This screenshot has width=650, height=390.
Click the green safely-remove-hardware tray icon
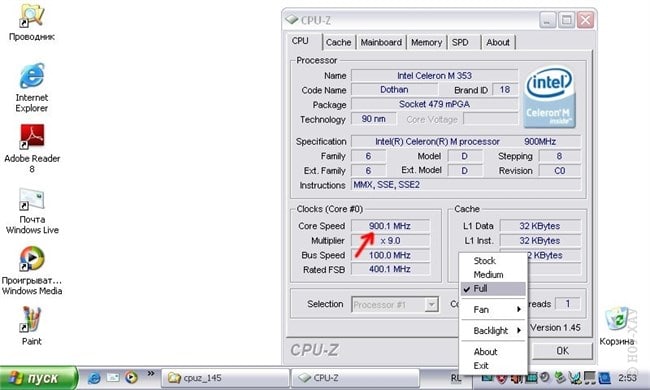point(560,378)
